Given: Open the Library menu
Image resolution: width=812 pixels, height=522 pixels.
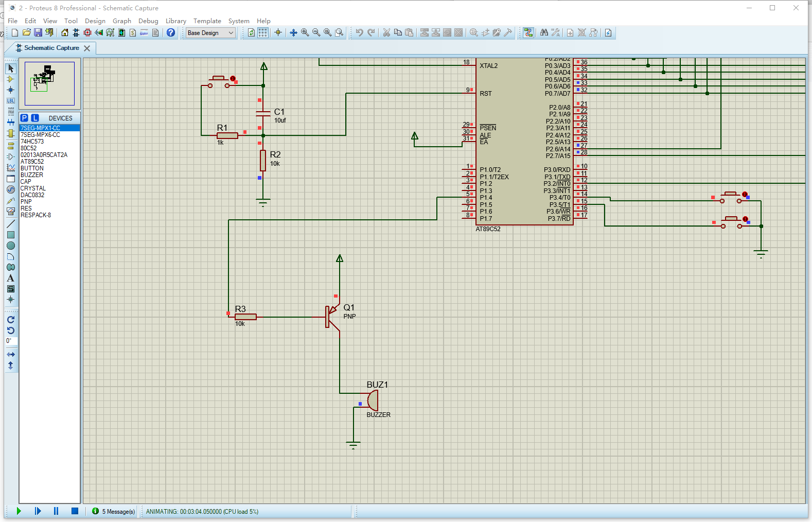Looking at the screenshot, I should click(x=176, y=21).
